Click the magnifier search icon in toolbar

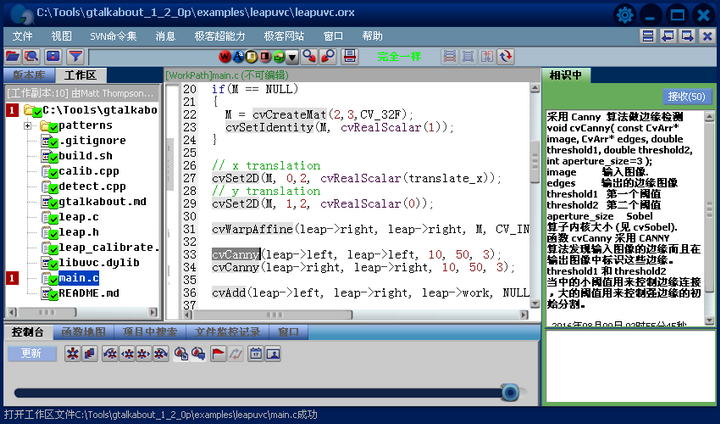(x=31, y=56)
